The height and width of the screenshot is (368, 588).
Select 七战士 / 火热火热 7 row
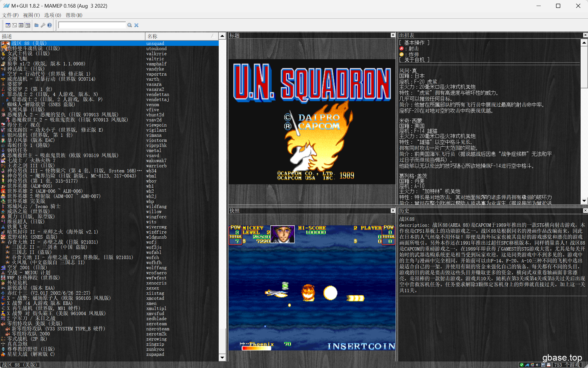(x=109, y=161)
